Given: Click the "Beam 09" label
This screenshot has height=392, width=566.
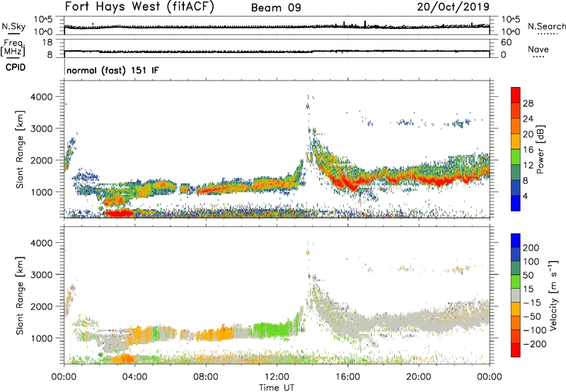Looking at the screenshot, I should (x=276, y=8).
